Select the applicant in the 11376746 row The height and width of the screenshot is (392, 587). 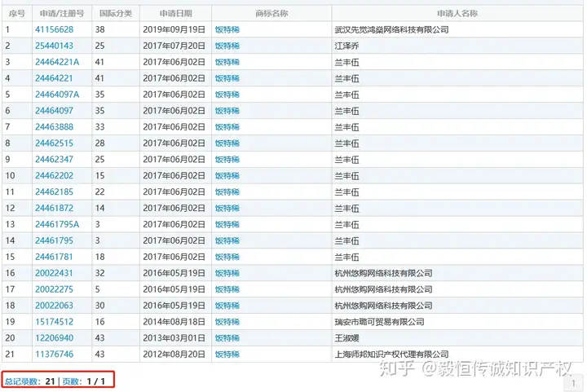[391, 355]
